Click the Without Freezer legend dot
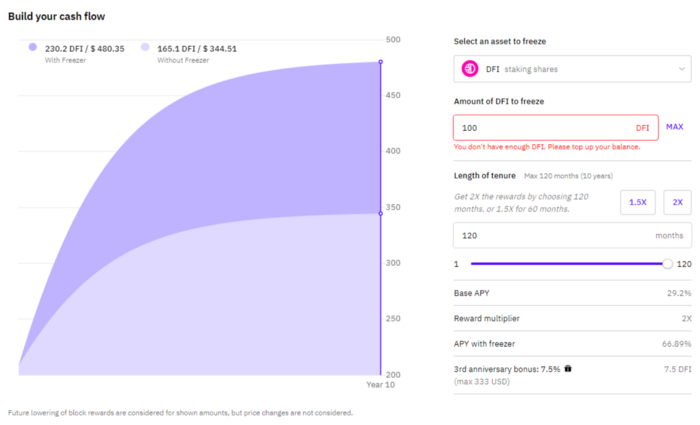This screenshot has height=425, width=700. pos(145,47)
